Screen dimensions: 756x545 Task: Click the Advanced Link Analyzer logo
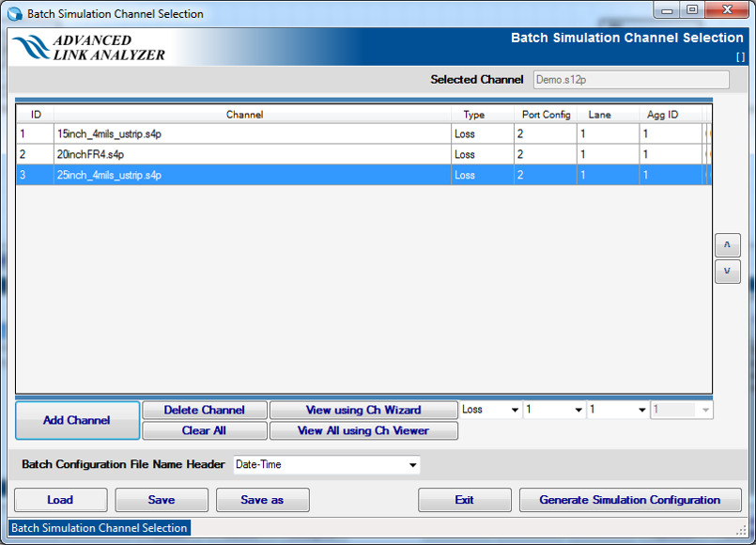89,48
